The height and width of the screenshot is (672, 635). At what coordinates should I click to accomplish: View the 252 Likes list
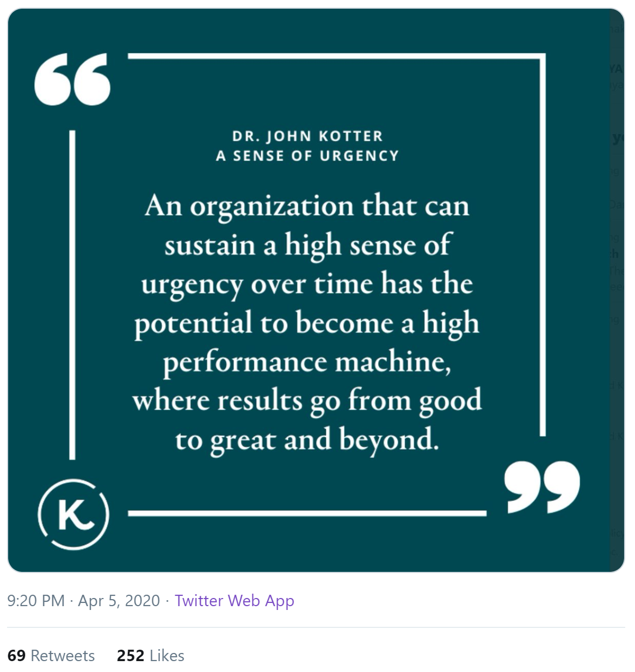tap(151, 655)
